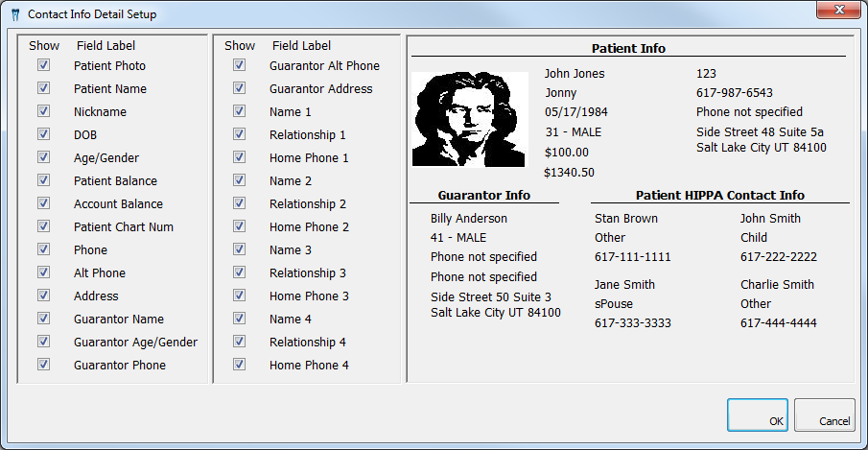The image size is (868, 450).
Task: Uncheck the Guarantor Address checkbox
Action: click(239, 88)
